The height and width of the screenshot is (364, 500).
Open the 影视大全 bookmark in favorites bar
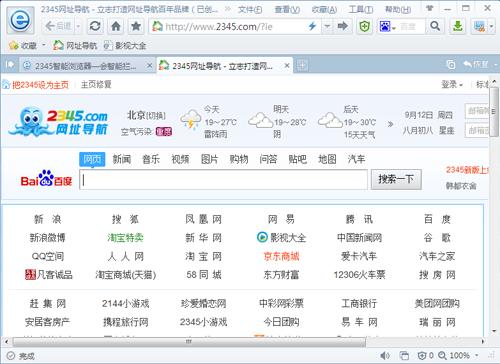pos(125,45)
